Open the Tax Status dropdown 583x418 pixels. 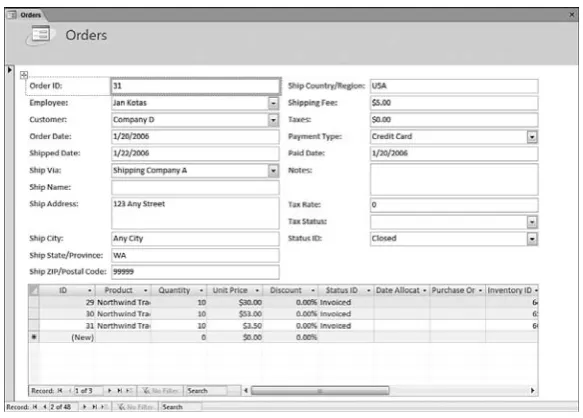pos(532,222)
